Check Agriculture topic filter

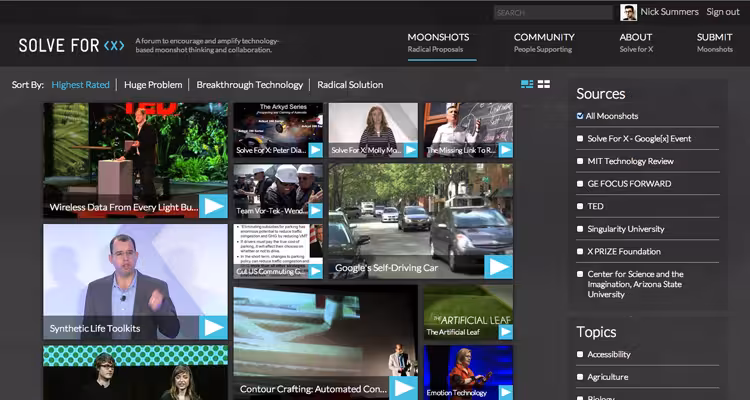(580, 377)
